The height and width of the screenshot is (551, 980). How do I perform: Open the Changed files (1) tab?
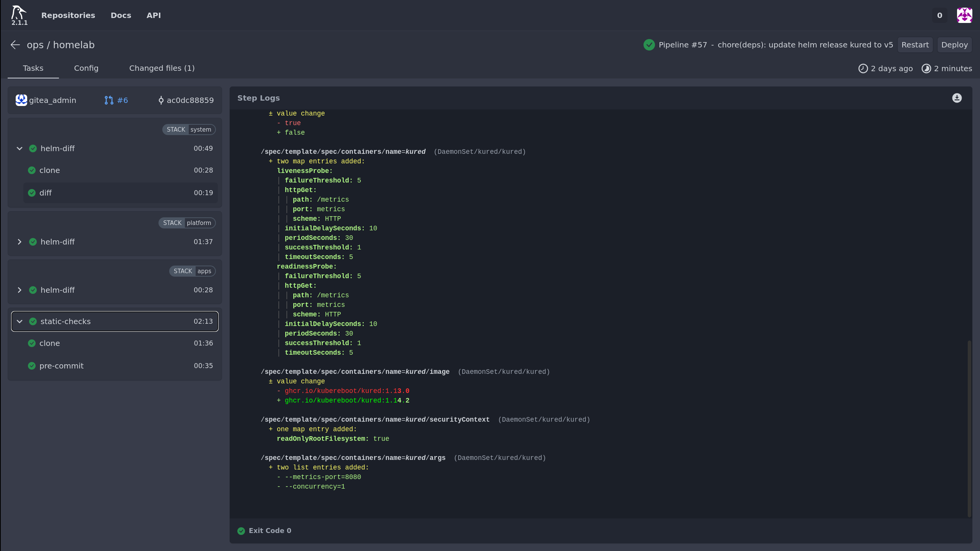pos(162,68)
